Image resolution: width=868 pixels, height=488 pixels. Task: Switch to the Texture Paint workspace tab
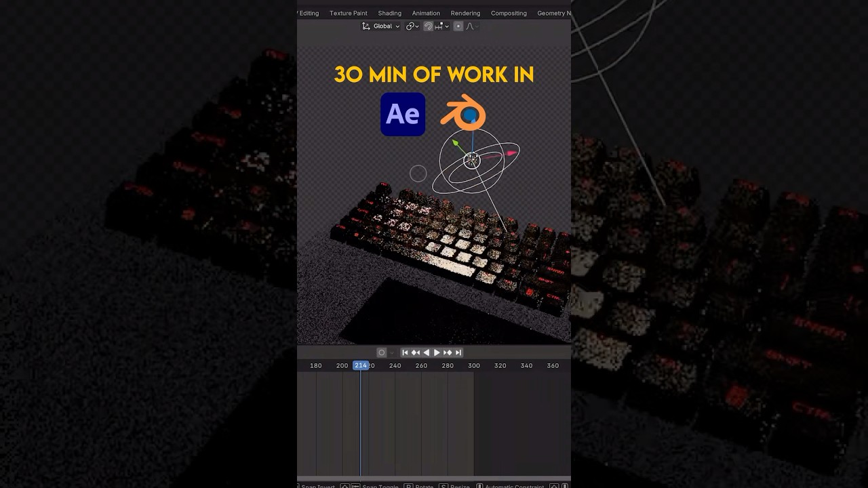(x=348, y=13)
